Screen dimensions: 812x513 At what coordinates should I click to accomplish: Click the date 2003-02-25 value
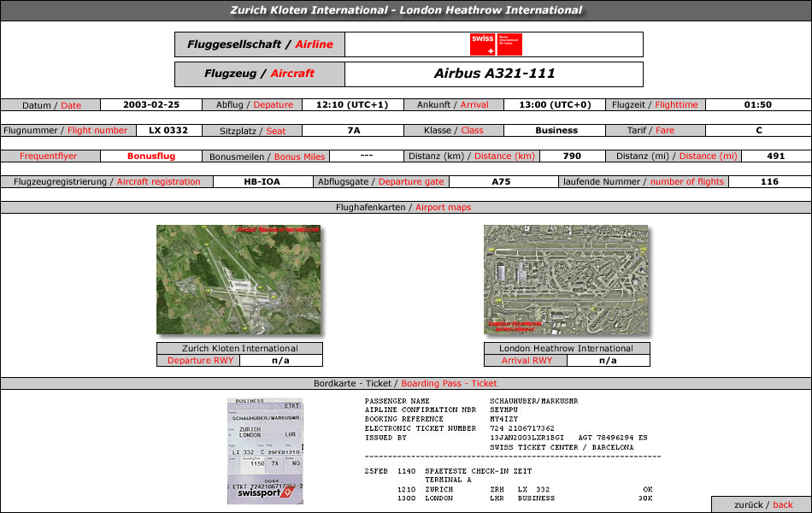point(151,104)
